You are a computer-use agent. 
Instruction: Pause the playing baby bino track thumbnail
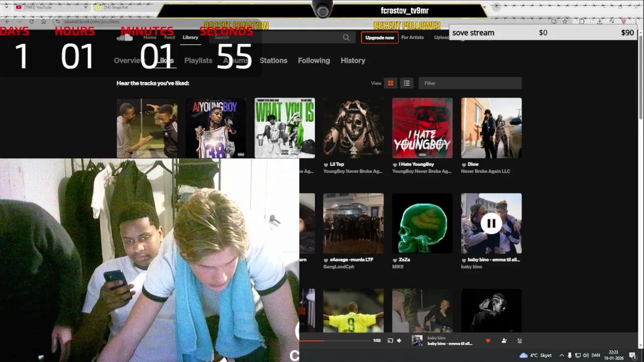click(491, 223)
